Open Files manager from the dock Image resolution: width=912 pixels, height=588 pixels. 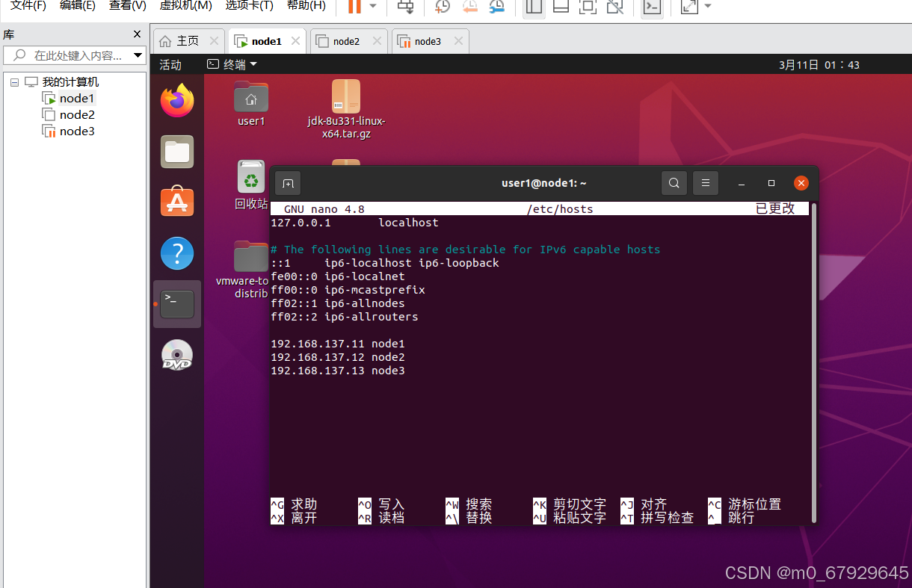coord(177,152)
